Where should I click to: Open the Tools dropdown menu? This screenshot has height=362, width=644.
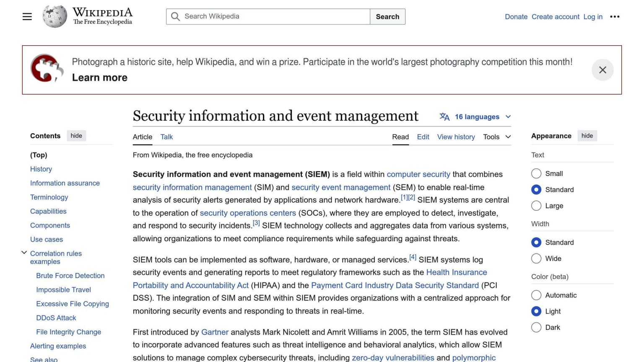(x=497, y=137)
